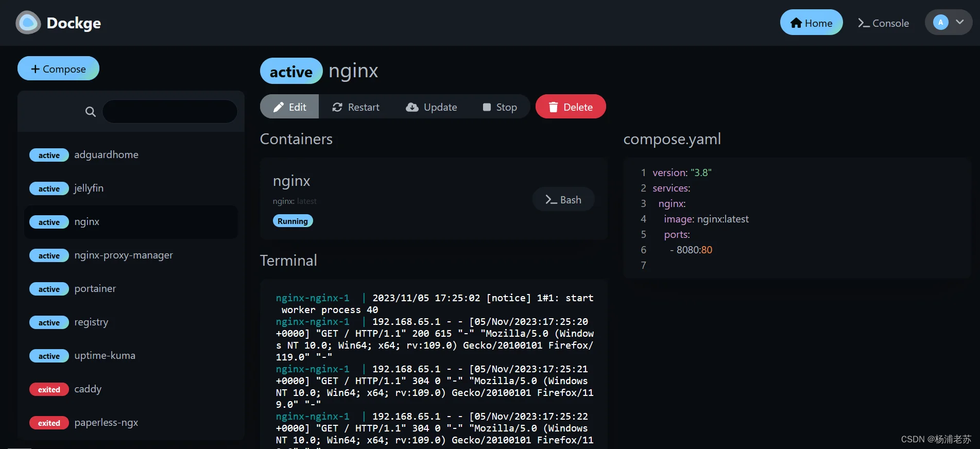Click the Running status badge
The height and width of the screenshot is (449, 980).
tap(293, 221)
